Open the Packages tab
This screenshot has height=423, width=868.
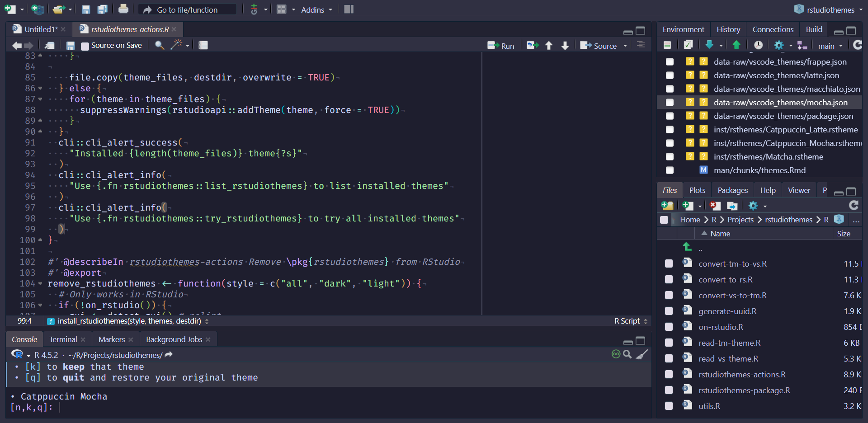coord(732,190)
